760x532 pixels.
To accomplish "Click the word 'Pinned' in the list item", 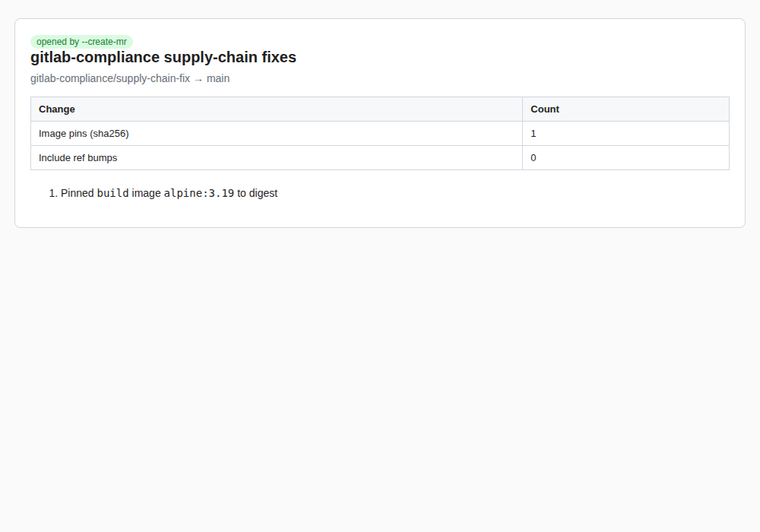I will pyautogui.click(x=77, y=193).
